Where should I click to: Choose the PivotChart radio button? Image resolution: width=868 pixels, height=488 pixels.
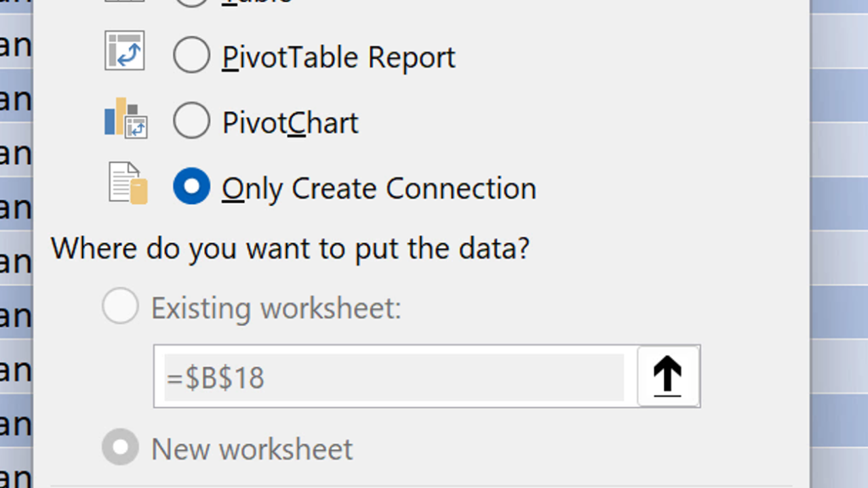click(x=191, y=121)
